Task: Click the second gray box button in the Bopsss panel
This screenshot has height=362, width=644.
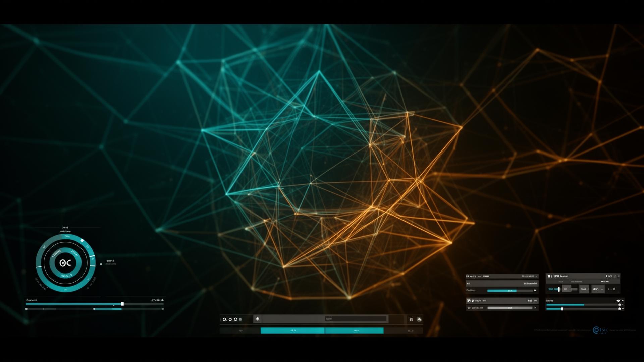Action: point(584,289)
